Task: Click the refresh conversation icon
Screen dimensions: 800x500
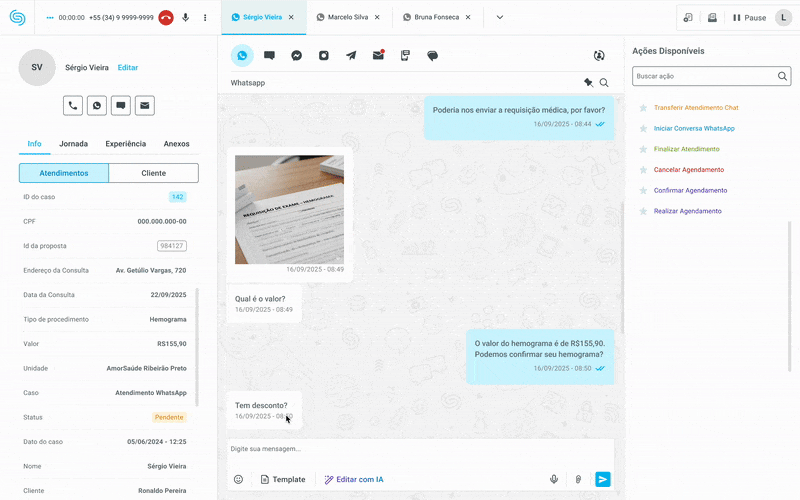Action: click(x=599, y=55)
